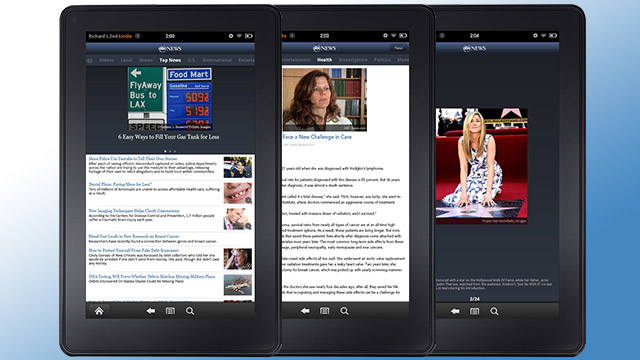Open the settings gear on the left tablet status bar
The width and height of the screenshot is (640, 360).
click(231, 36)
